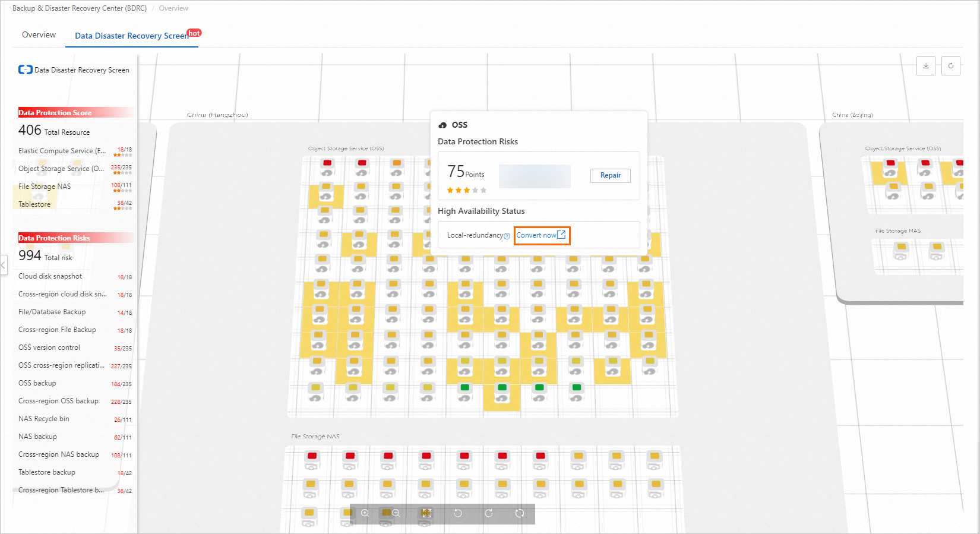The width and height of the screenshot is (980, 534).
Task: Click the Beijing Object Storage Service (OSS) group label
Action: [903, 148]
